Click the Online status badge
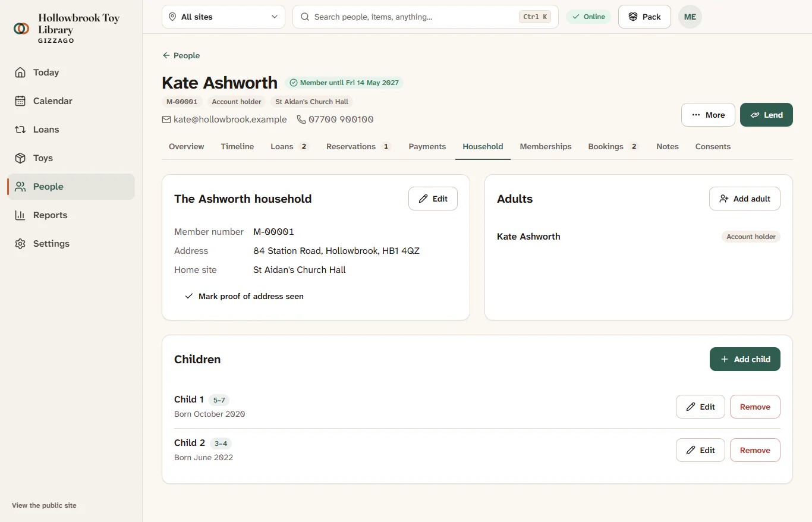 pyautogui.click(x=588, y=17)
